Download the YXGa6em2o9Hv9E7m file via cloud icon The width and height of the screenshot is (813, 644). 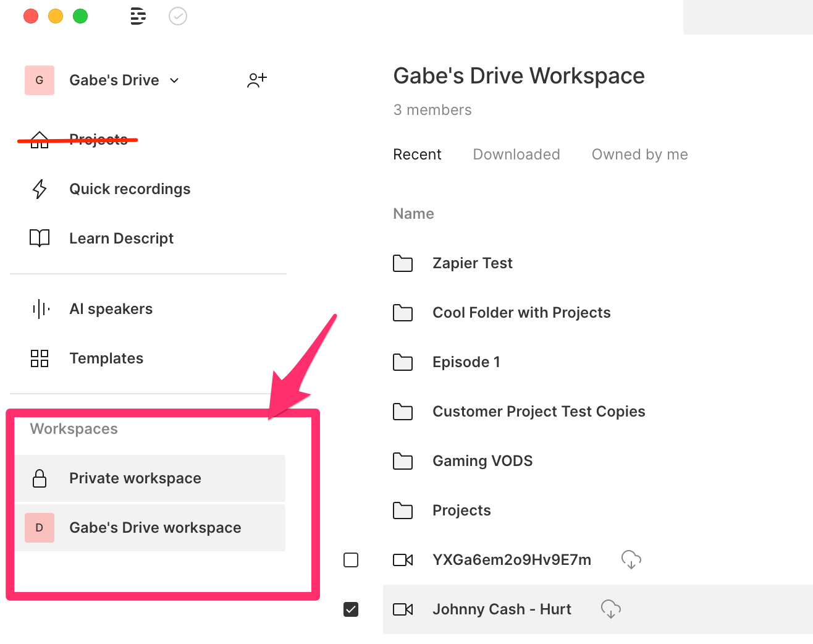[x=631, y=560]
